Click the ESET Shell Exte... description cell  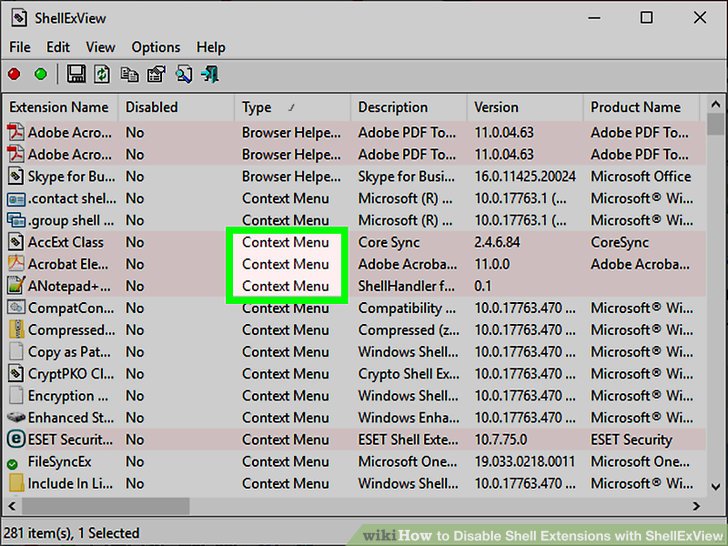click(x=408, y=440)
